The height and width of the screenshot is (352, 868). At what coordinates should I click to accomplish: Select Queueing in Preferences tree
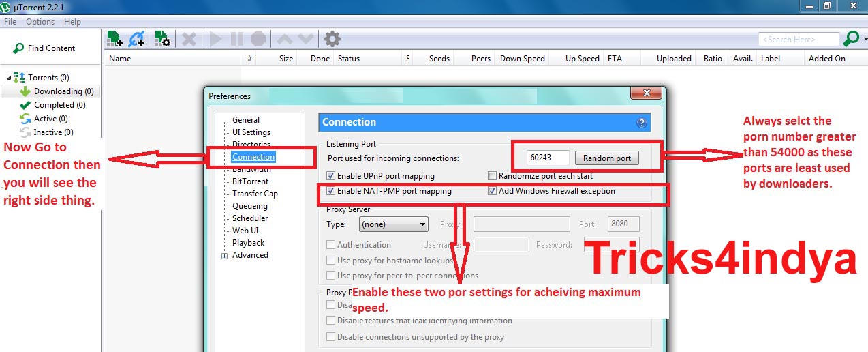coord(250,206)
